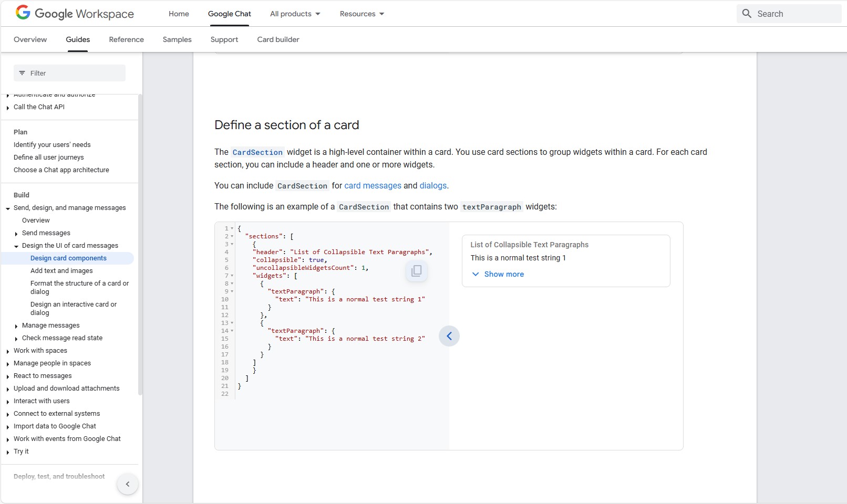Screen dimensions: 847x504
Task: Expand the Try it section
Action: [x=8, y=452]
